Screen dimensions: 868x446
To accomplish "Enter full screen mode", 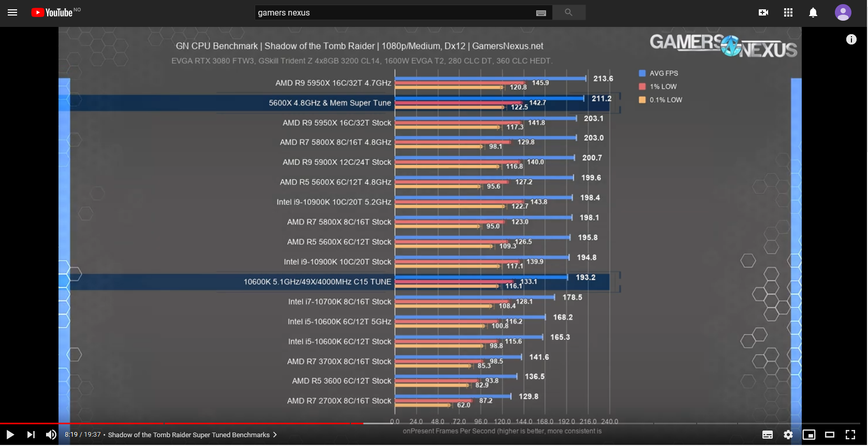I will tap(850, 435).
